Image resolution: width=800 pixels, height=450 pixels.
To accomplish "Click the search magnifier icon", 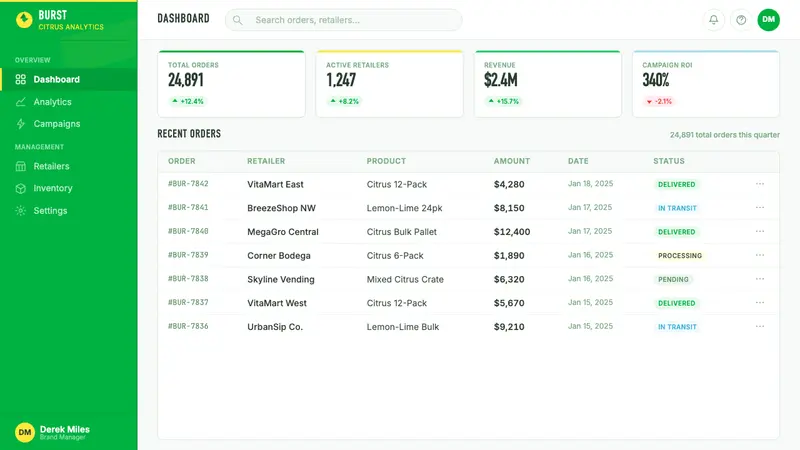I will (237, 20).
